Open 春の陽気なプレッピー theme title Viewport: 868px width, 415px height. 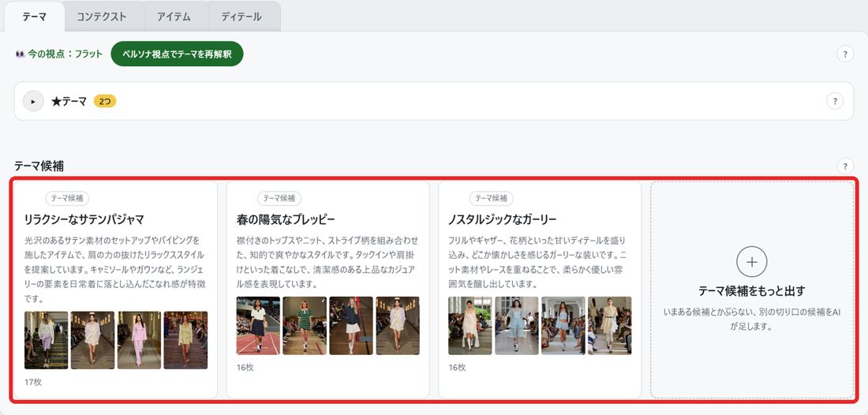pos(286,219)
